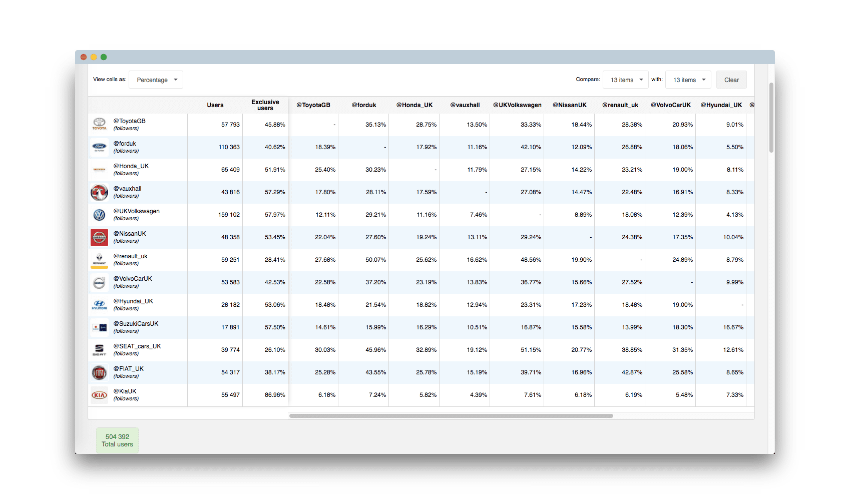Click the 28 182 users cell

pos(230,305)
